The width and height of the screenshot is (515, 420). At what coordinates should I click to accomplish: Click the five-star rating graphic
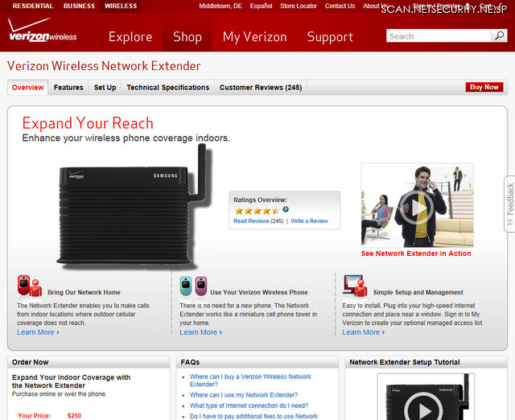click(x=256, y=211)
